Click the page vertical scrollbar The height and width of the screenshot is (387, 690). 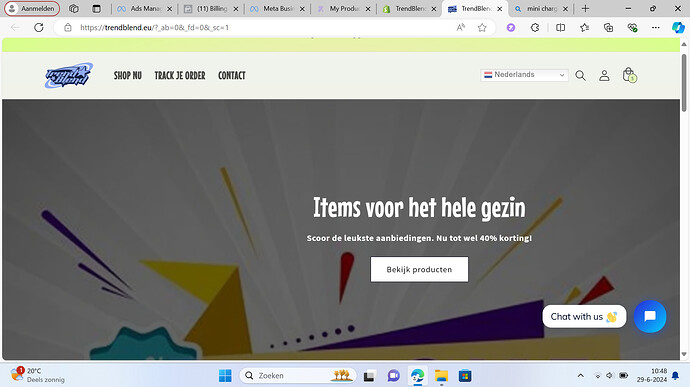click(684, 83)
